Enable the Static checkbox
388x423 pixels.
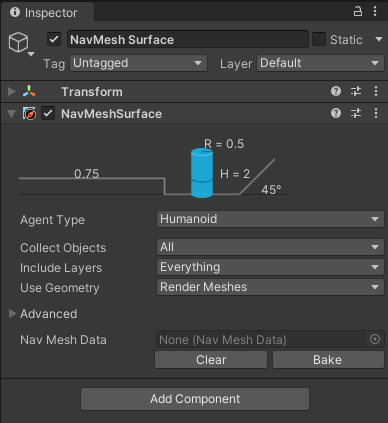[319, 39]
